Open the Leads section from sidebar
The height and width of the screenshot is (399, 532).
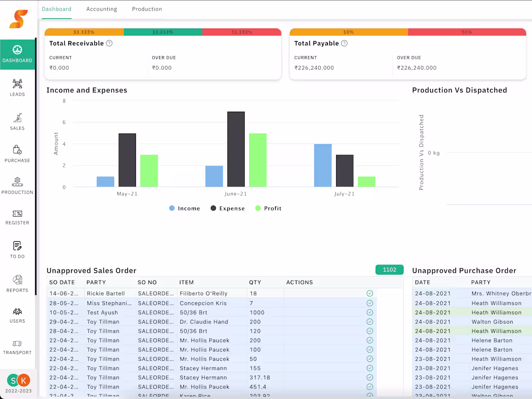click(17, 87)
